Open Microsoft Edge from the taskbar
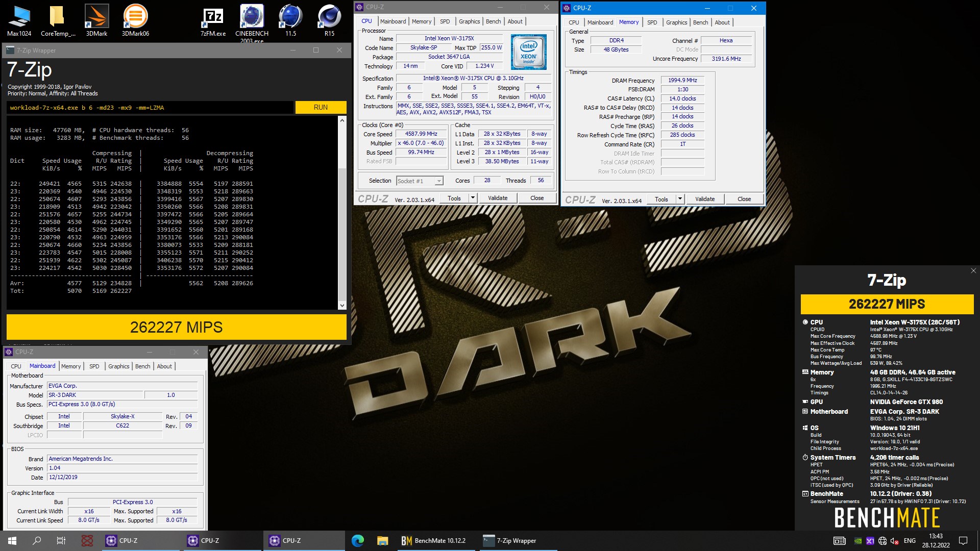 point(358,541)
